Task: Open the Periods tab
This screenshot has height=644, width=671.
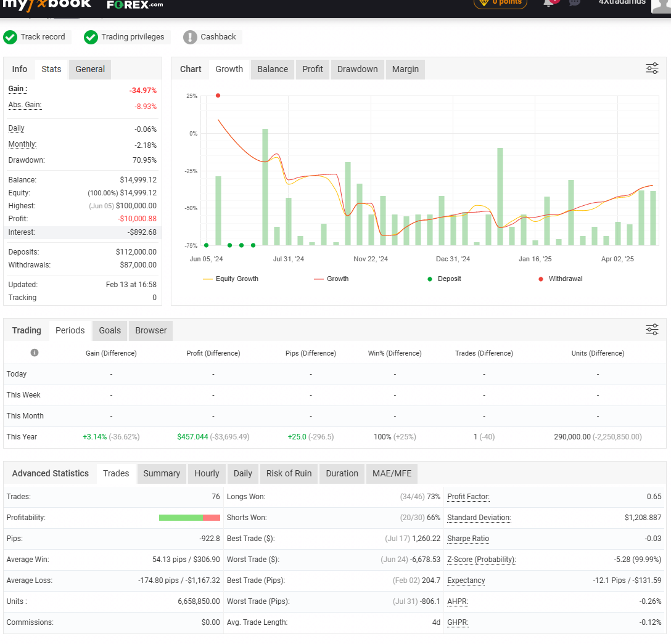Action: click(x=70, y=330)
